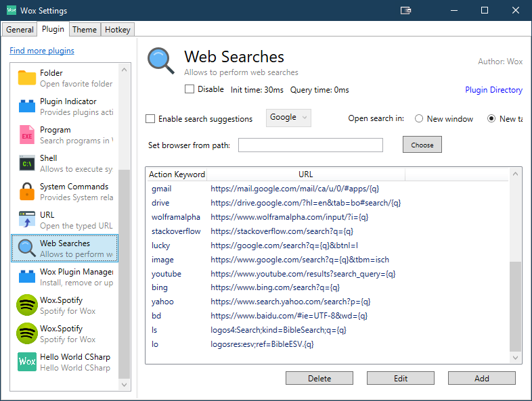This screenshot has height=401, width=532.
Task: Select the lo logosres search row
Action: (x=328, y=344)
